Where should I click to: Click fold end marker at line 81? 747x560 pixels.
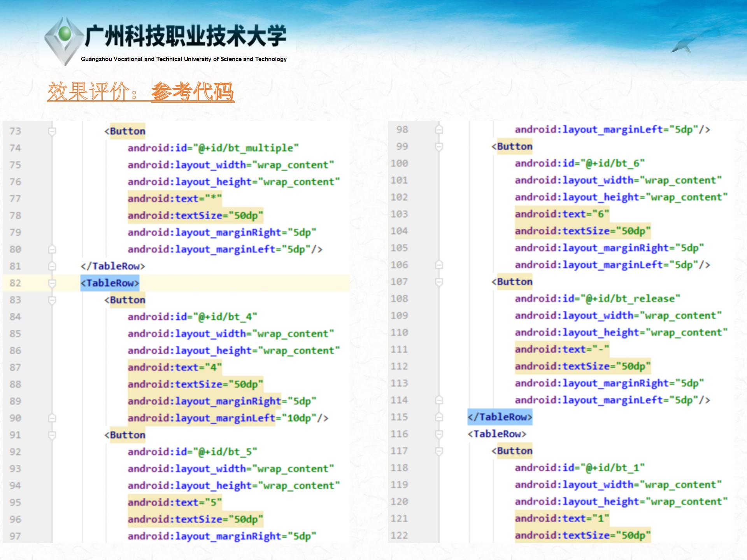(52, 266)
